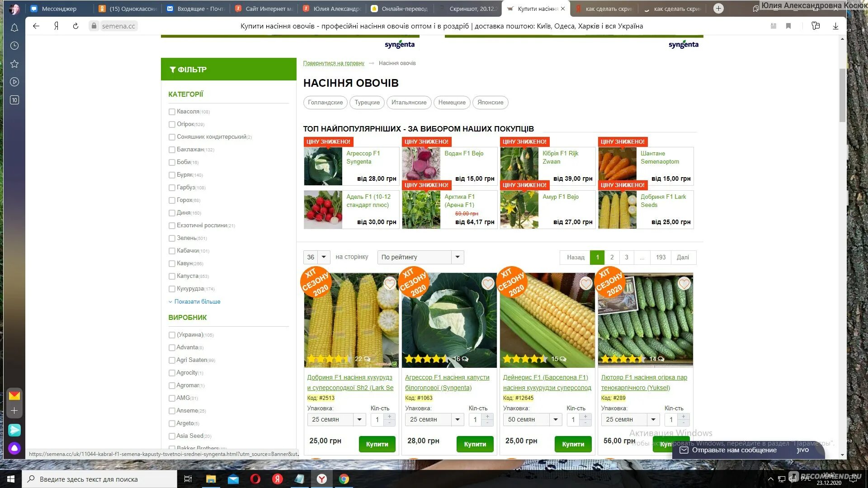The image size is (868, 488).
Task: Open the По рейтингу sorting dropdown
Action: point(421,257)
